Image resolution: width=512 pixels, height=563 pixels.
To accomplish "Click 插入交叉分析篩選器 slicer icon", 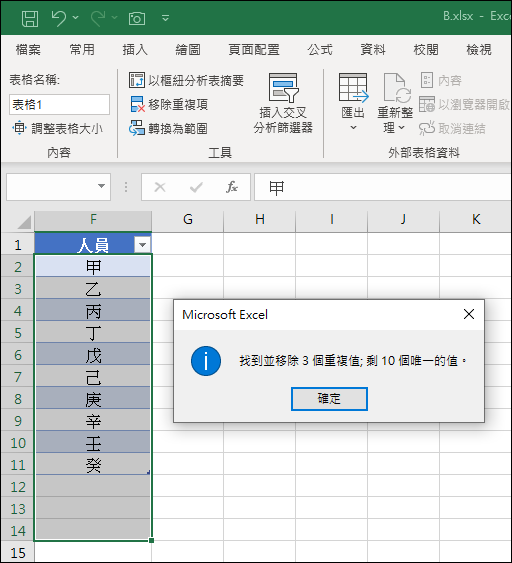I will [283, 88].
